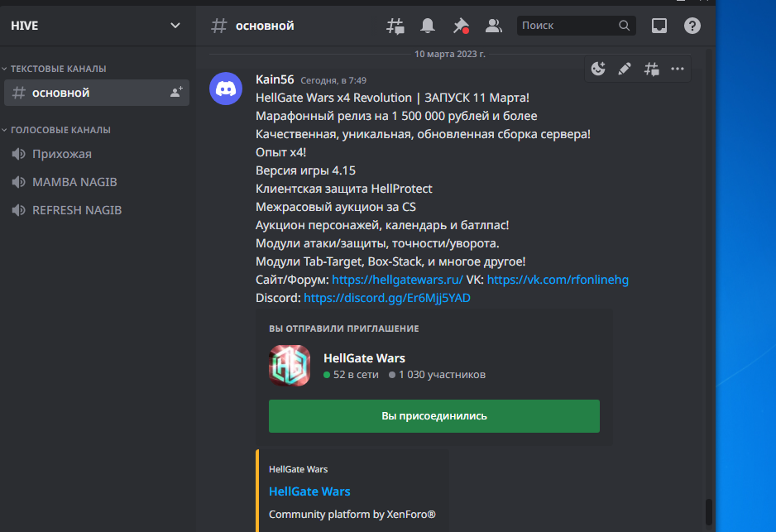Add a reaction to Kain56's message

point(598,69)
